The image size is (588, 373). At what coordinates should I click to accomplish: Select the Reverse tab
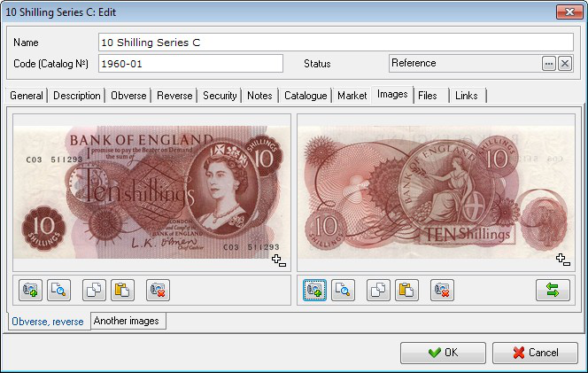pyautogui.click(x=174, y=96)
